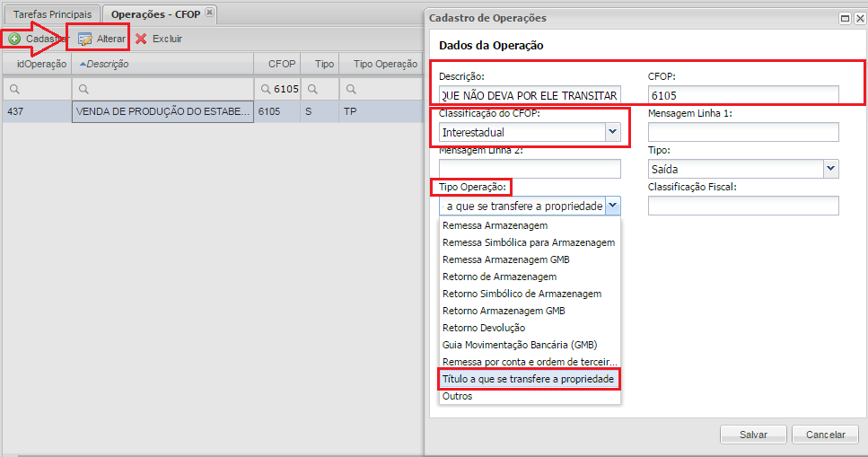The image size is (868, 457).
Task: Click Tipo Operação combo text field
Action: 522,206
